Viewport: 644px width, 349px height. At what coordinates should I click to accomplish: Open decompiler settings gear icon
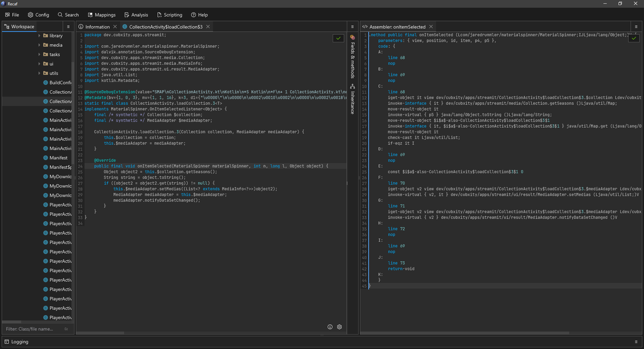pyautogui.click(x=340, y=327)
